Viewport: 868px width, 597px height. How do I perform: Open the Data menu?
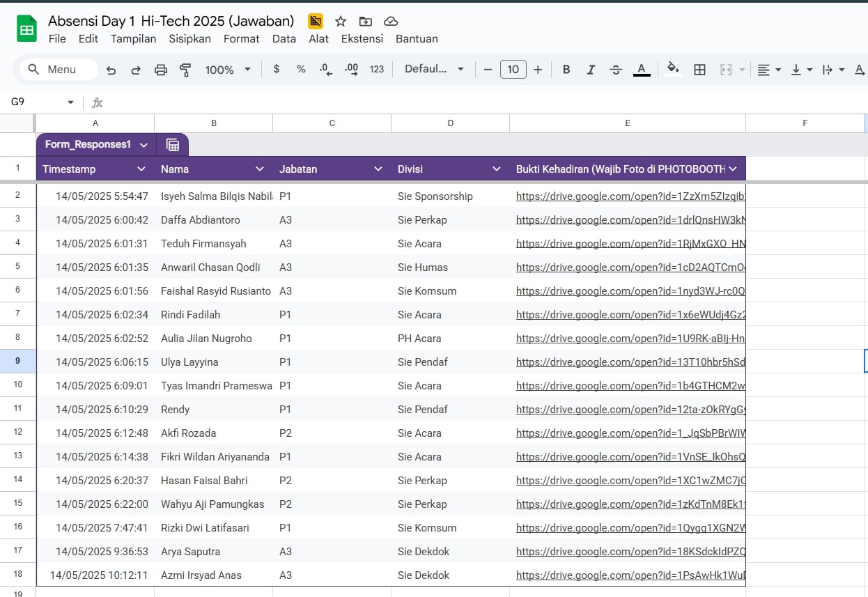point(284,39)
